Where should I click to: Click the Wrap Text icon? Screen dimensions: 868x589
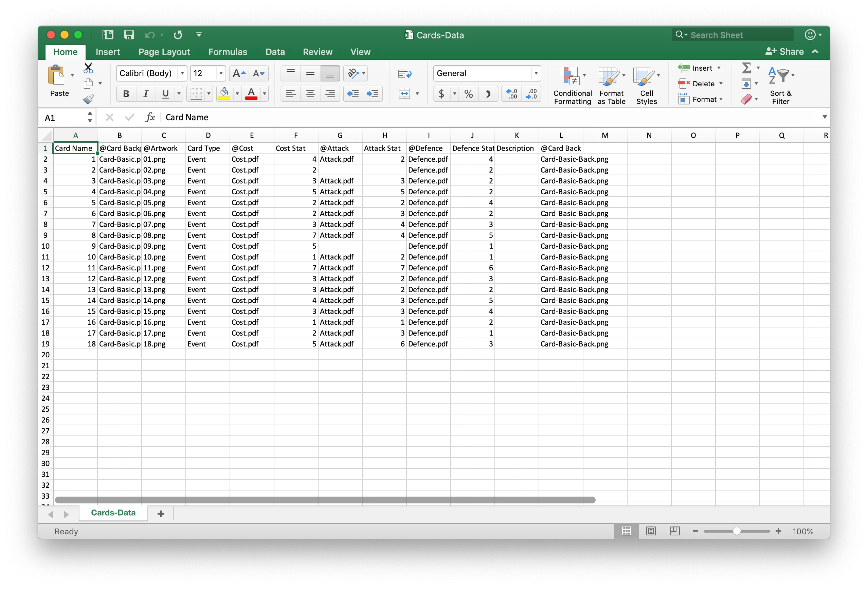tap(404, 74)
